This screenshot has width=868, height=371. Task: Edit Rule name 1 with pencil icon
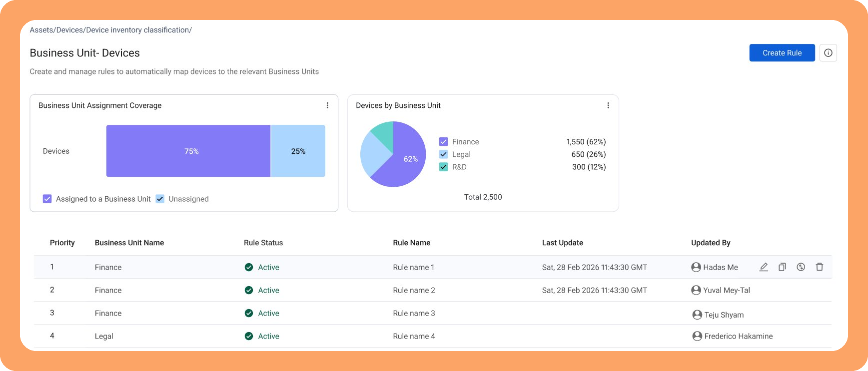pyautogui.click(x=764, y=267)
